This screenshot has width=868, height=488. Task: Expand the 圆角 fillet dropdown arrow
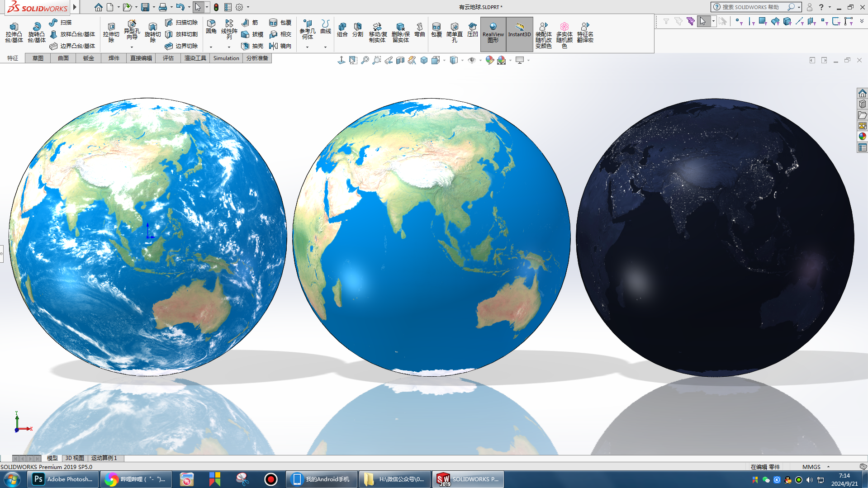(211, 47)
